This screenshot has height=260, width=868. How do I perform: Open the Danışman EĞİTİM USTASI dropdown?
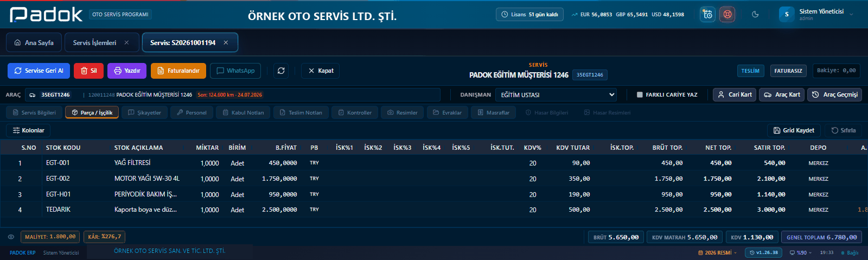(557, 94)
